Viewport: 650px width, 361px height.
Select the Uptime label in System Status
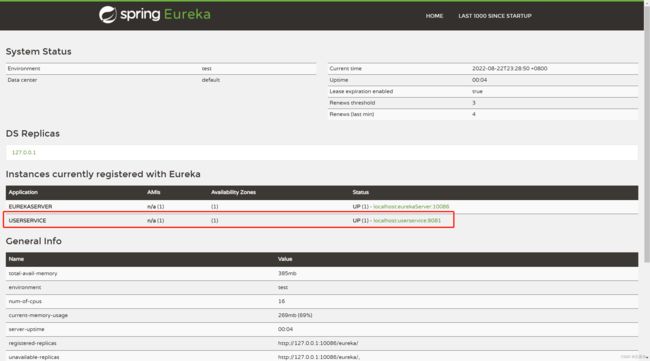coord(339,80)
